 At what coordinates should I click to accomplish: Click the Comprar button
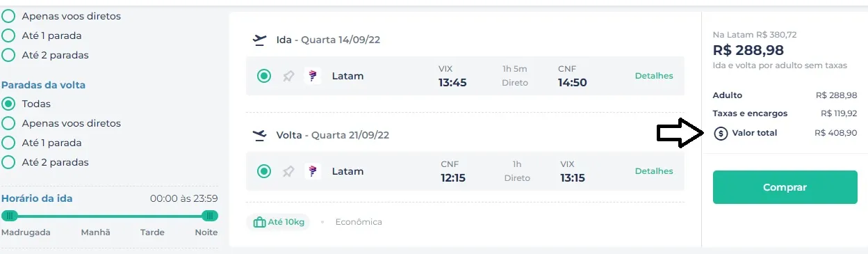(x=785, y=187)
